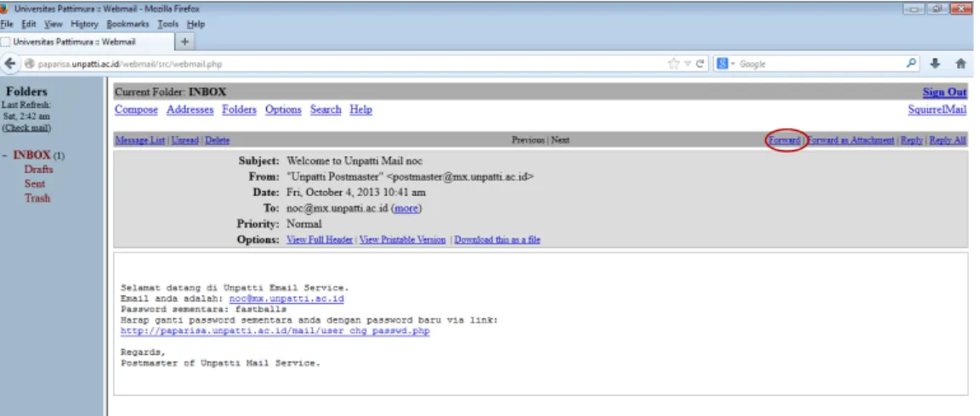Click the Compose link

pos(136,110)
